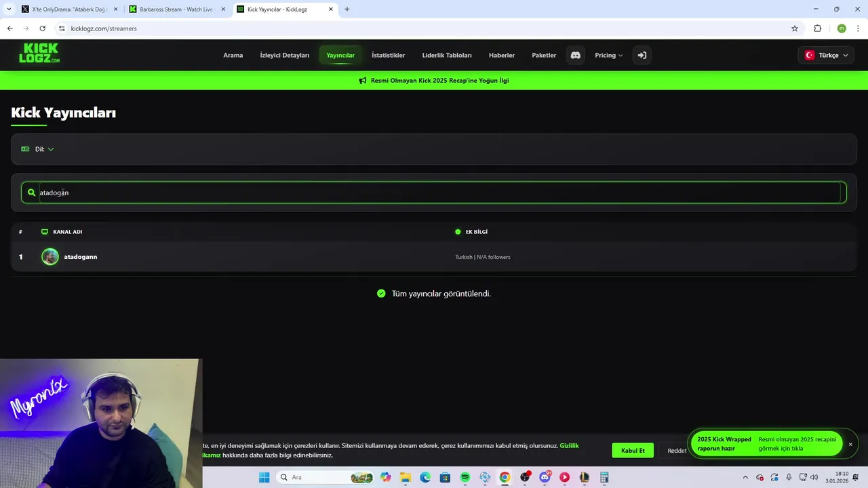Open File Explorer from the taskbar
This screenshot has height=488, width=868.
(405, 477)
